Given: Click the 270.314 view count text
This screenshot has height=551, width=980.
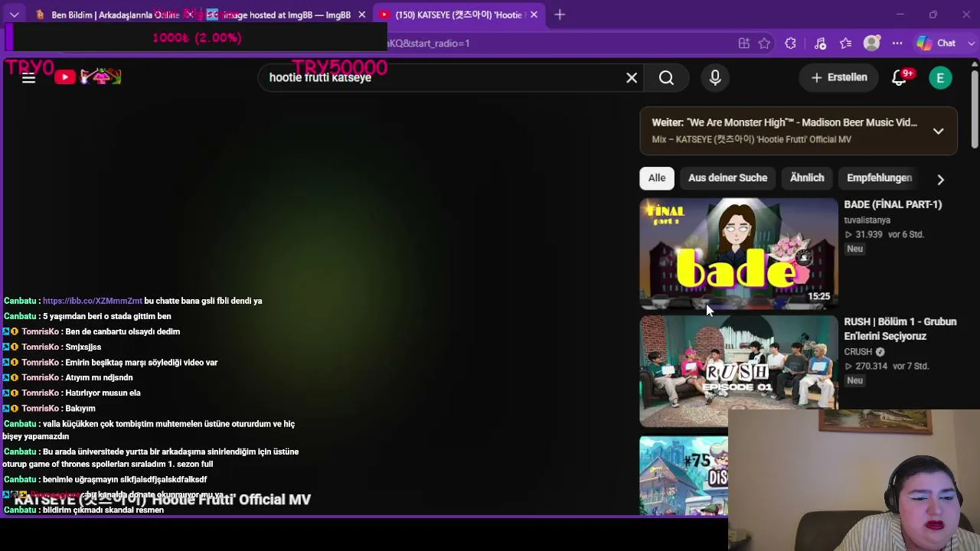Looking at the screenshot, I should pyautogui.click(x=871, y=366).
